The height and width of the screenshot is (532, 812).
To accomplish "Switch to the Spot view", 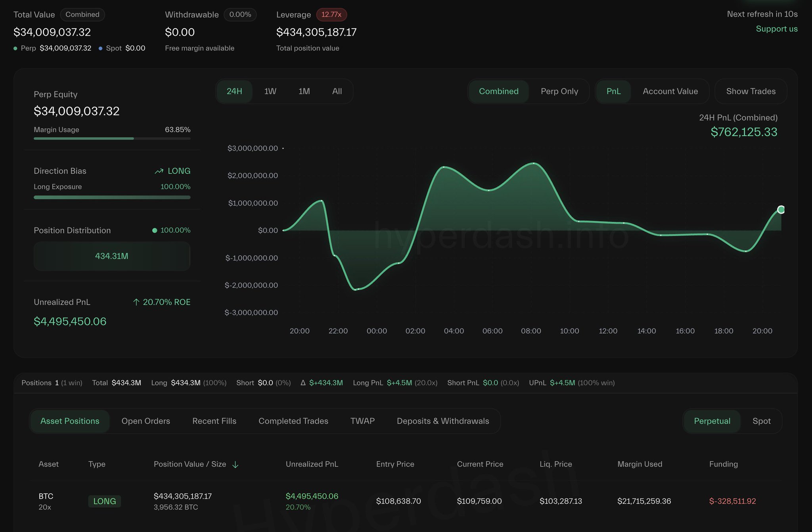I will pos(762,421).
